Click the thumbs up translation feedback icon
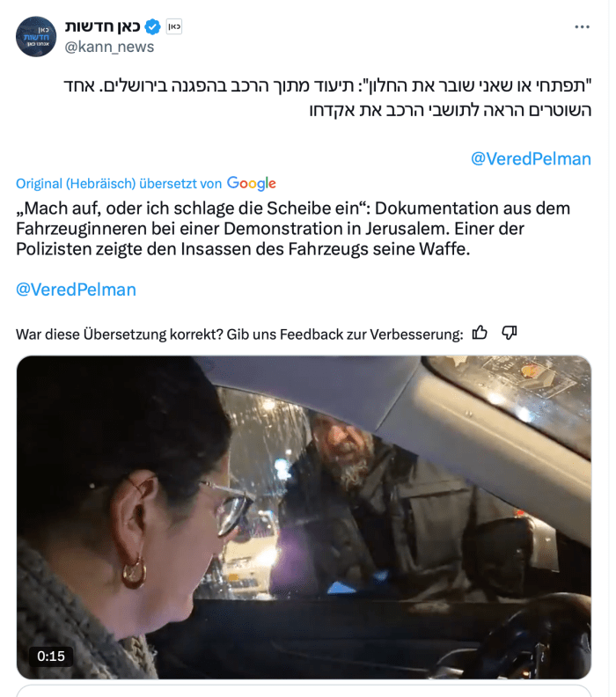Image resolution: width=616 pixels, height=697 pixels. click(x=480, y=333)
